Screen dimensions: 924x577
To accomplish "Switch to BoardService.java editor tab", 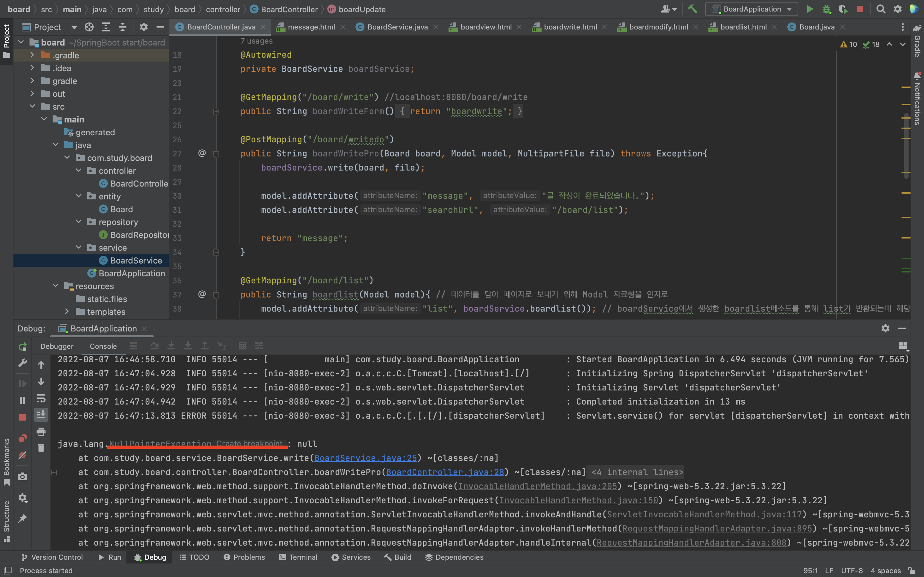I will point(397,27).
